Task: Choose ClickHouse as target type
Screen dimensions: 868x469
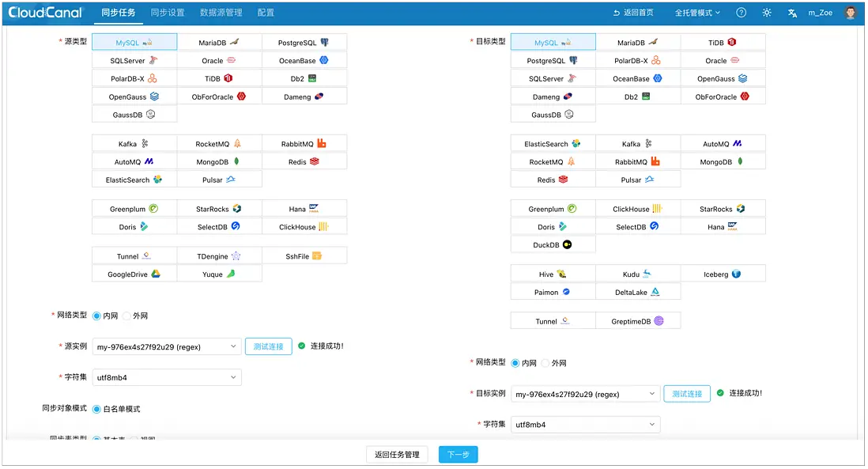Action: pyautogui.click(x=638, y=209)
